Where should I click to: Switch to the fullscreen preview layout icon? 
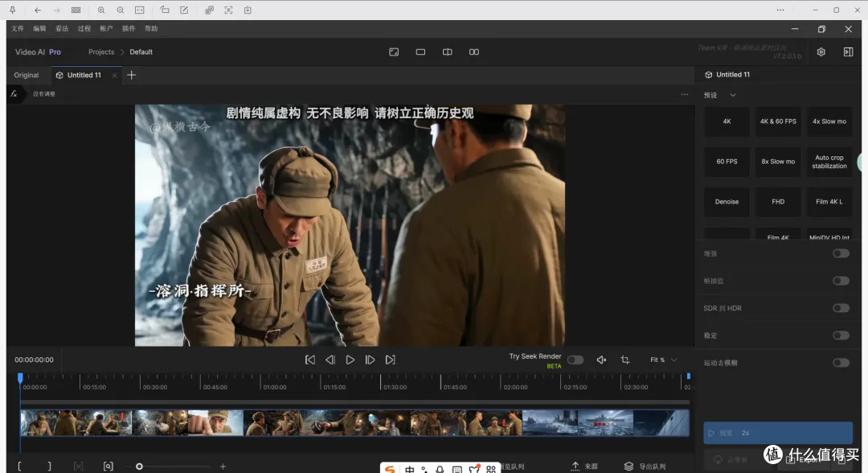pyautogui.click(x=394, y=52)
